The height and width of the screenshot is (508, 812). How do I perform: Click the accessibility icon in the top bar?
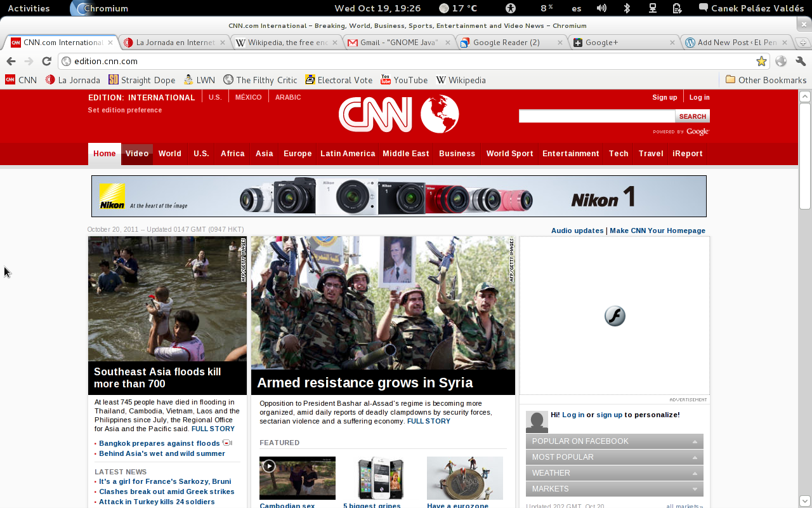[511, 8]
